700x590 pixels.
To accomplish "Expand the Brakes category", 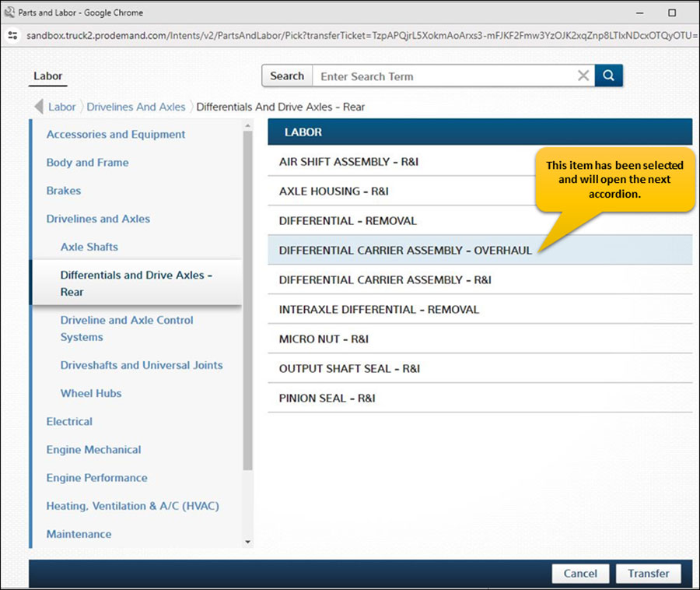I will 64,191.
